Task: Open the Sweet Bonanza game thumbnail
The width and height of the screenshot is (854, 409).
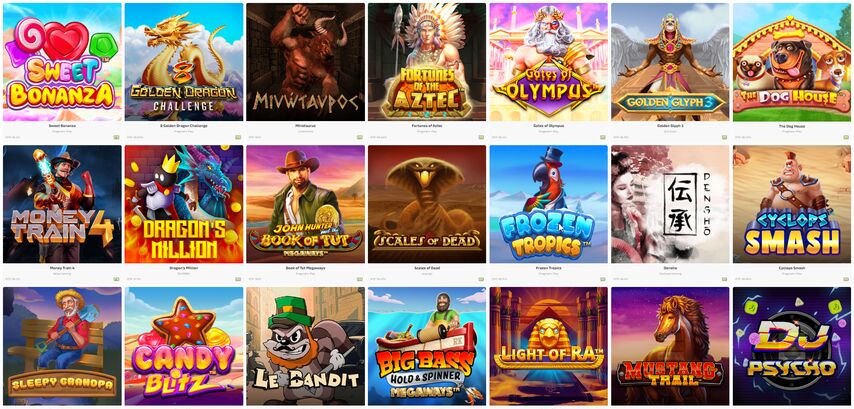Action: [x=62, y=62]
